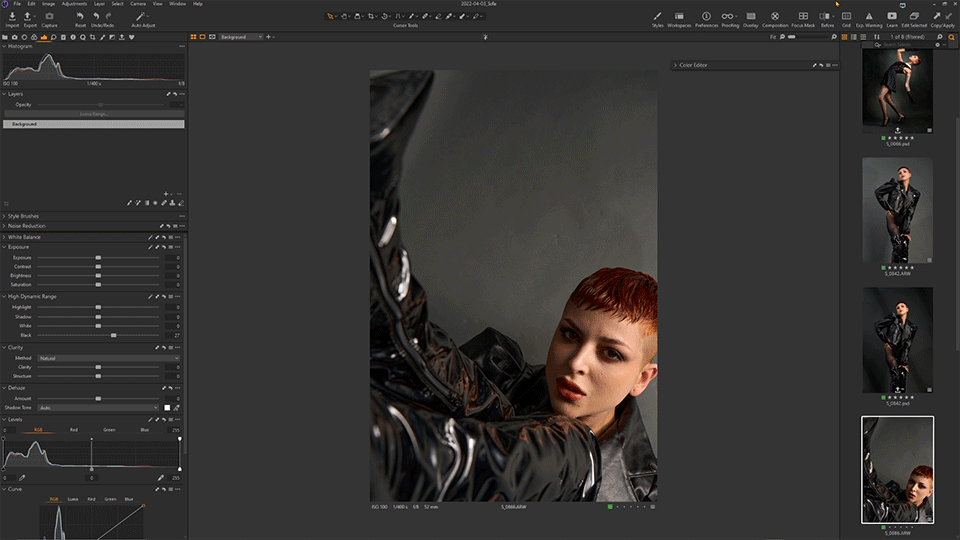
Task: Toggle the Exposure Warning
Action: (869, 16)
